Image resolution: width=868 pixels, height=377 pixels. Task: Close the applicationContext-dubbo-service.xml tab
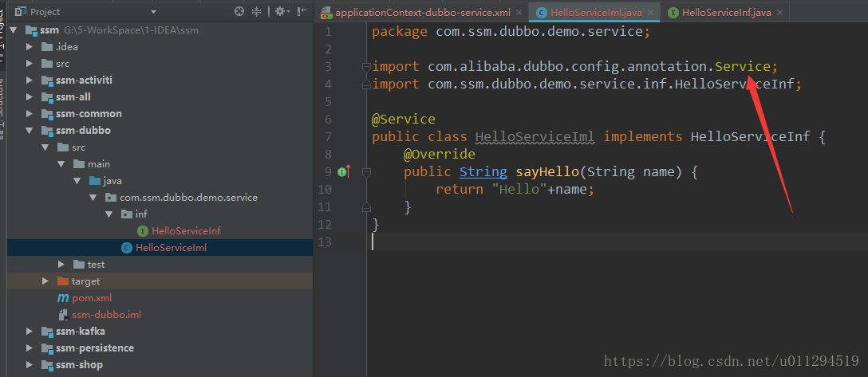coord(519,12)
